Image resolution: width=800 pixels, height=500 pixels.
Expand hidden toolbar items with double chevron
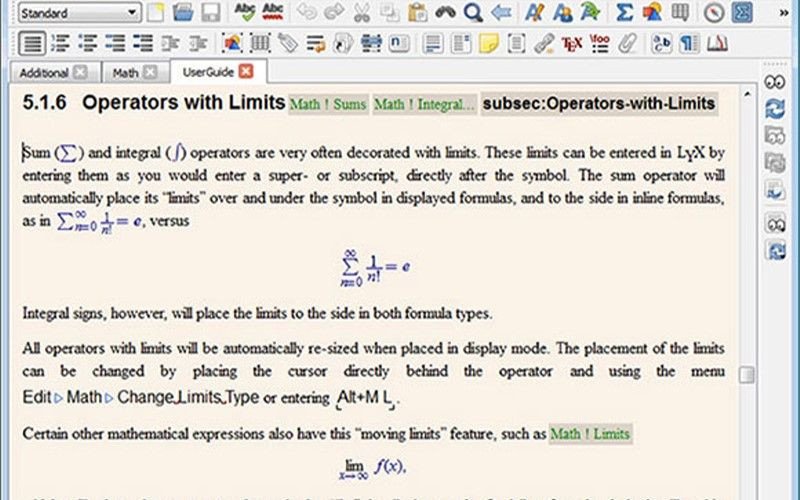click(784, 13)
